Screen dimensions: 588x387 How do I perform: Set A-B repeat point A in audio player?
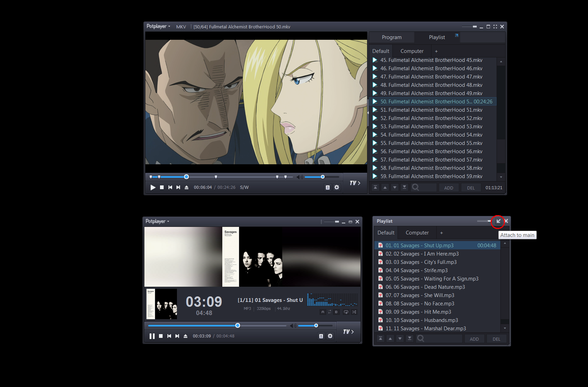pos(323,312)
